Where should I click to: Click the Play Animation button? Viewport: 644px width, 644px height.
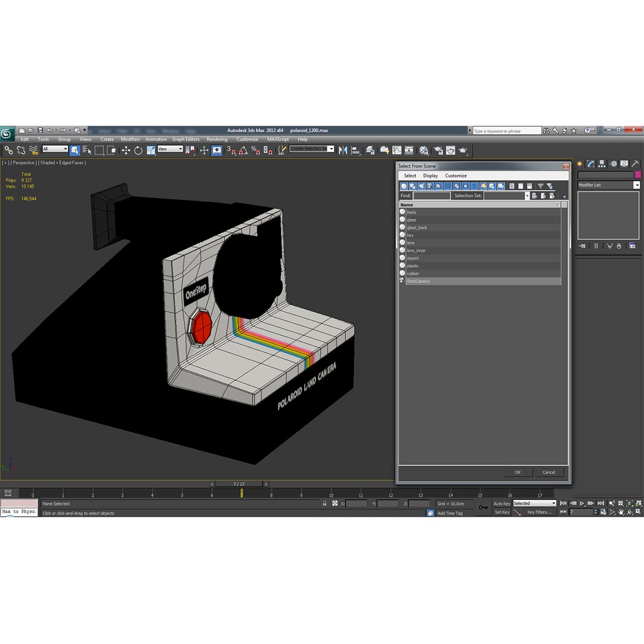pyautogui.click(x=582, y=503)
